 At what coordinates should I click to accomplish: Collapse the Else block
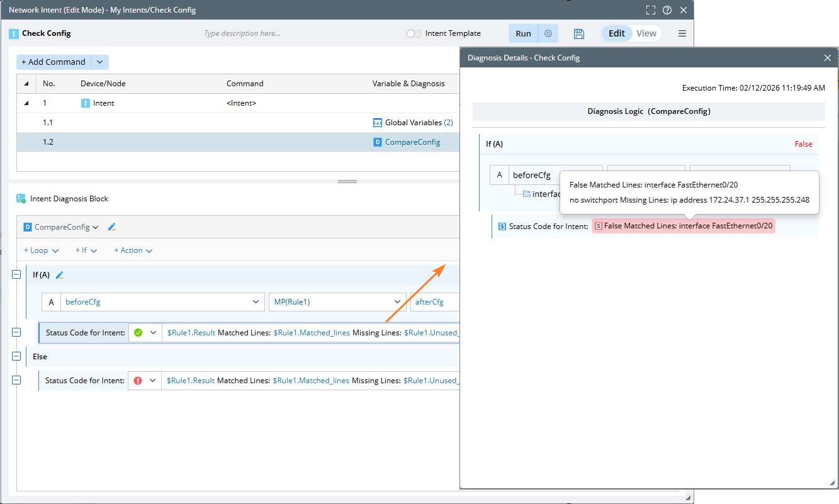coord(16,357)
